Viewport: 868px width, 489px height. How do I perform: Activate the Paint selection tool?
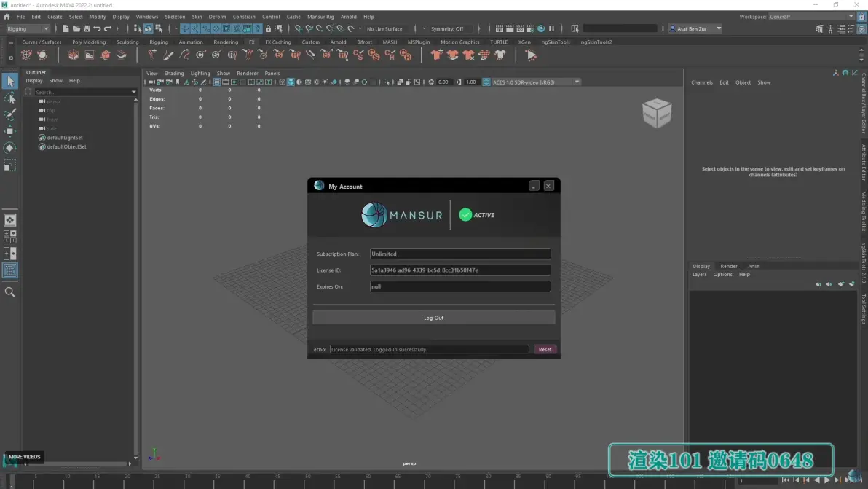coord(9,114)
